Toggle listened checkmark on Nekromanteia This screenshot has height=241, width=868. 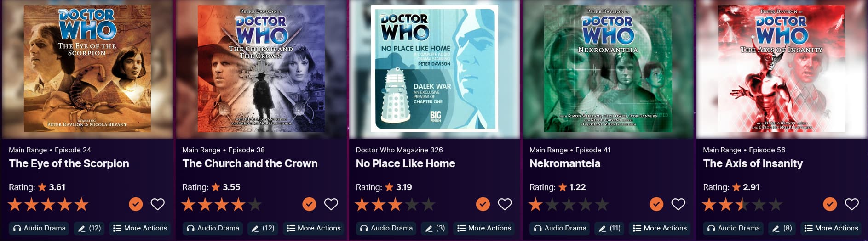pyautogui.click(x=656, y=204)
